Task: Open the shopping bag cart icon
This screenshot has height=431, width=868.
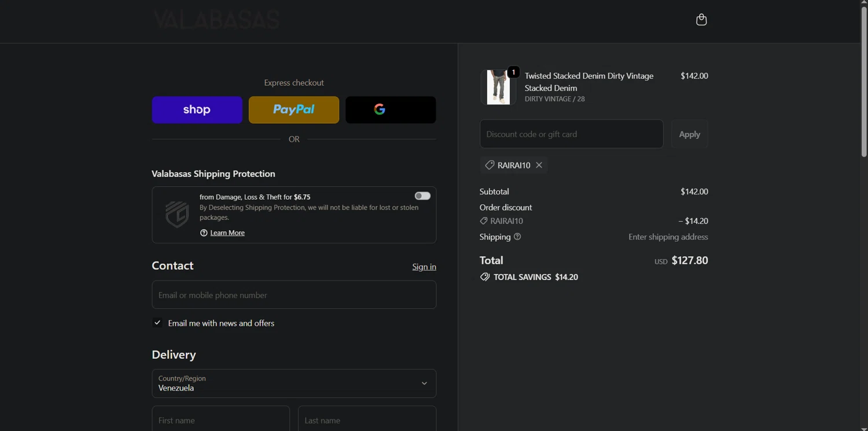Action: click(x=701, y=20)
